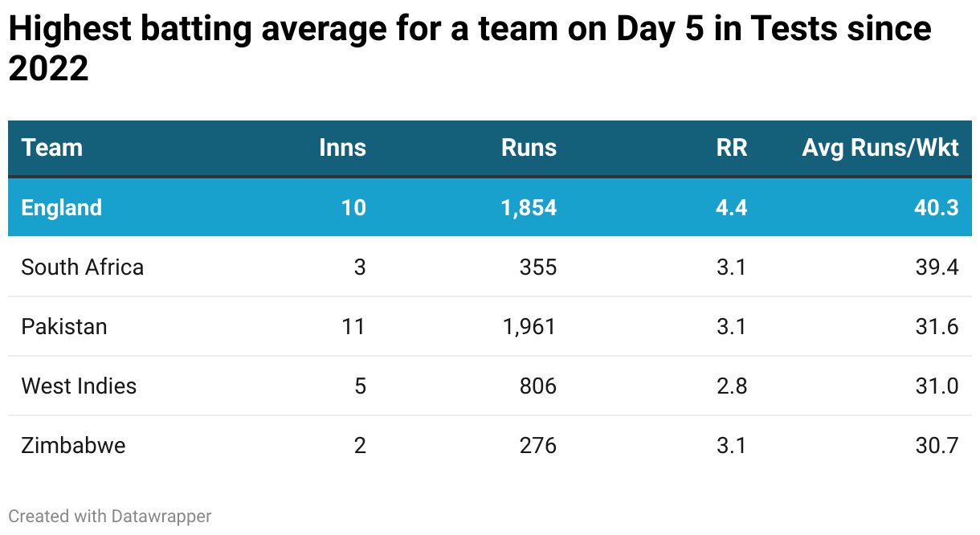
Task: Select the RR column header
Action: tap(731, 148)
